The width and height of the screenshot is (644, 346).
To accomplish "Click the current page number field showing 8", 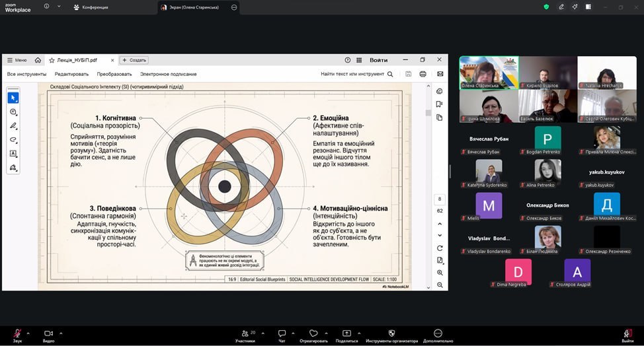I will (440, 199).
